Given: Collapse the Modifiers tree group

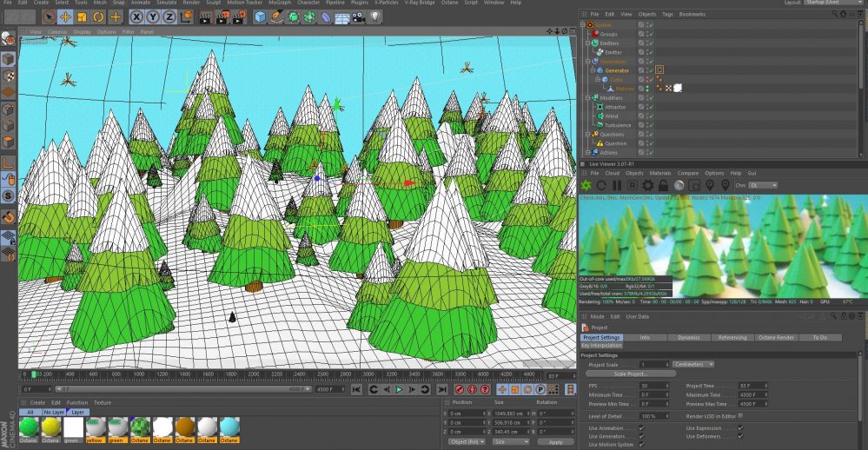Looking at the screenshot, I should (x=588, y=98).
